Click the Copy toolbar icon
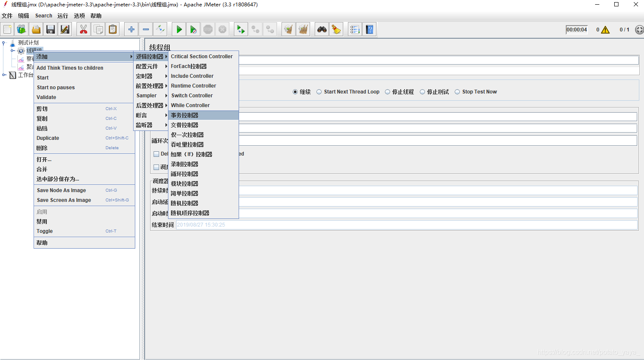The height and width of the screenshot is (360, 644). [98, 29]
